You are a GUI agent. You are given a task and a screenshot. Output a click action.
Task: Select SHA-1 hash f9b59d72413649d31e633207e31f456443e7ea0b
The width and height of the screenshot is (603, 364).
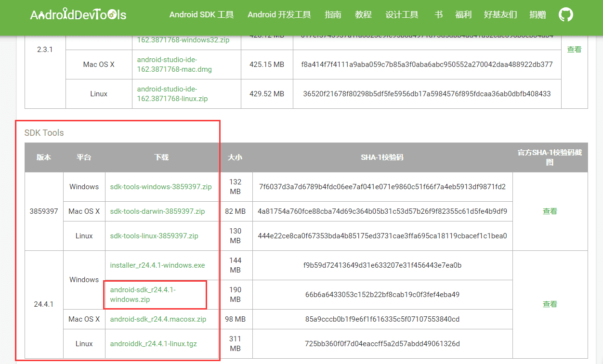(382, 265)
